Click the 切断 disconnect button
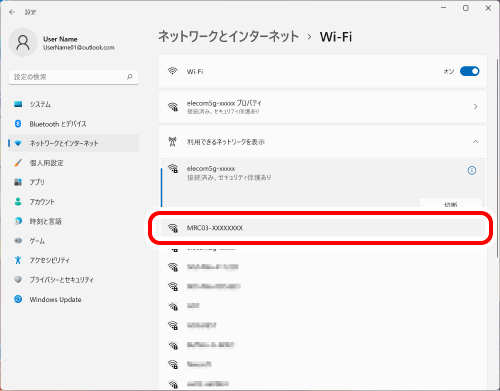 [451, 204]
